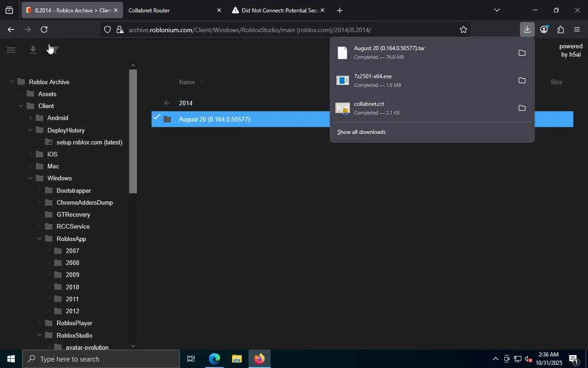Open the collabnet.crt download entry
The height and width of the screenshot is (368, 588).
point(423,108)
